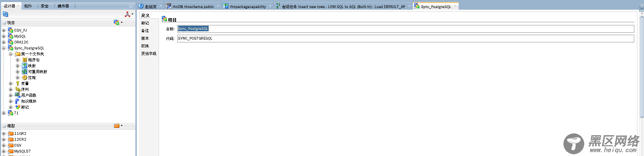Screen dimensions: 644x156
Task: Select the CSV_PJ project icon
Action: (11, 30)
